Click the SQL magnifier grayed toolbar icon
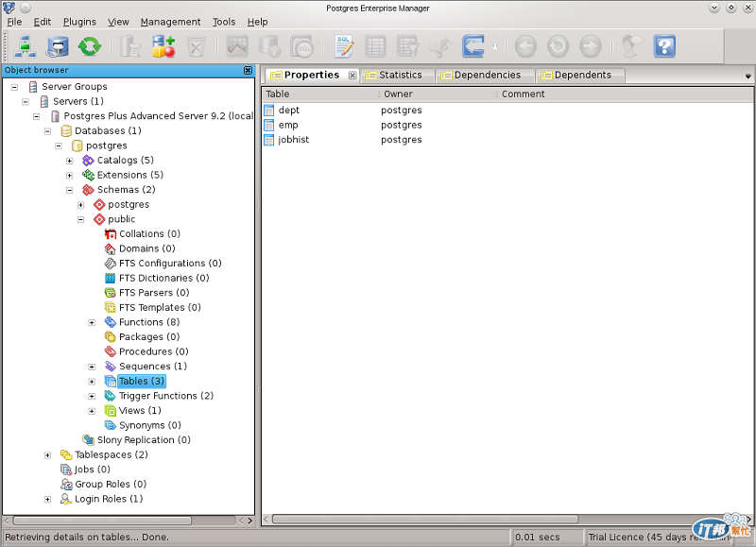The image size is (756, 547). coord(301,46)
